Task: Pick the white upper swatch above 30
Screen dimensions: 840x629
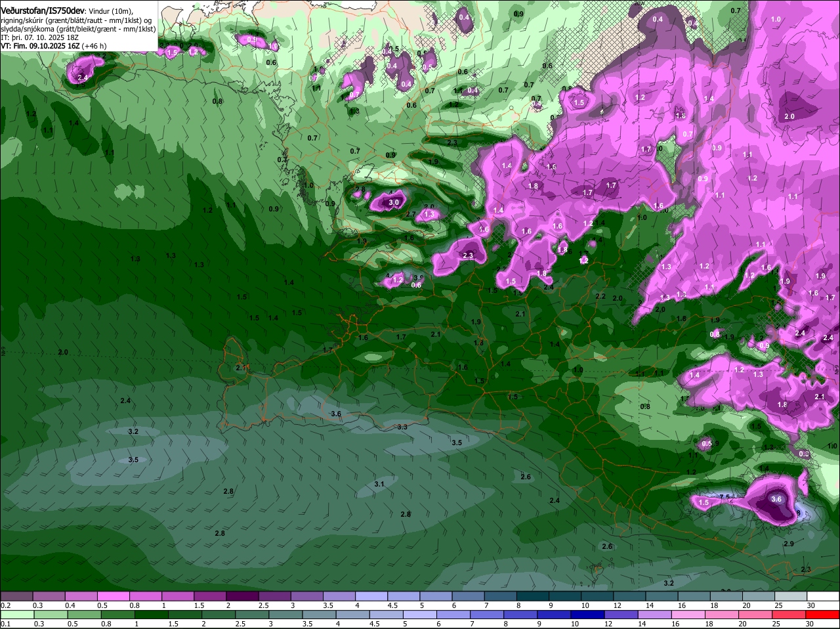Action: pyautogui.click(x=822, y=596)
